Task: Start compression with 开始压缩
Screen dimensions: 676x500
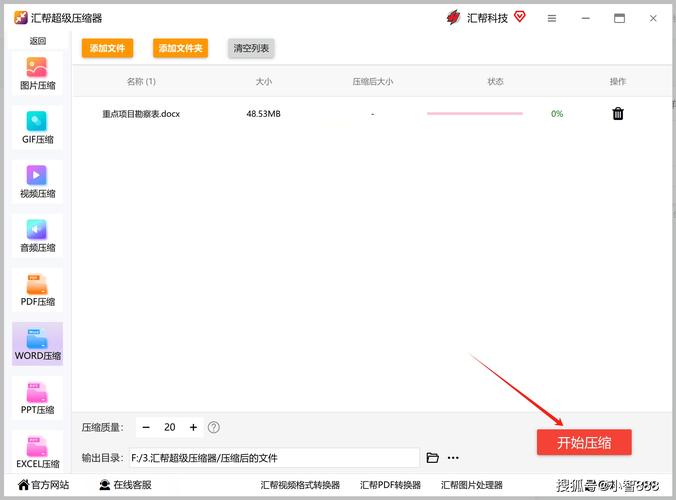Action: [584, 442]
